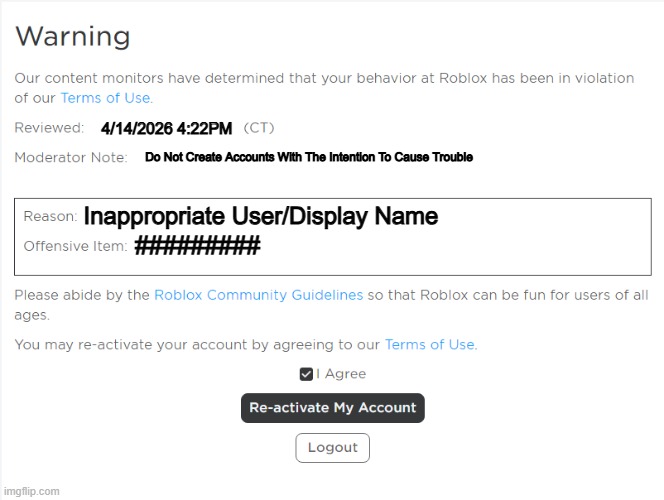Image resolution: width=664 pixels, height=500 pixels.
Task: Click the I Agree label text
Action: pyautogui.click(x=341, y=374)
